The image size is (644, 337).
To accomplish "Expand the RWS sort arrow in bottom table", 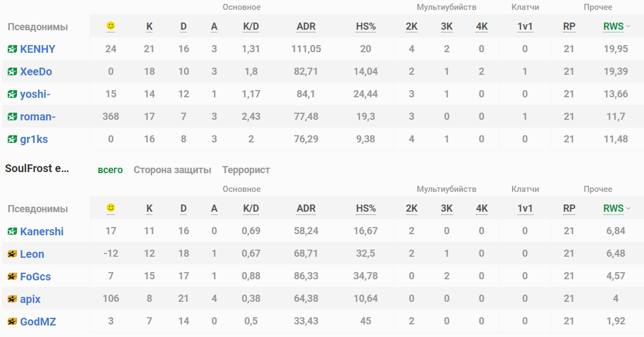I will pyautogui.click(x=629, y=208).
